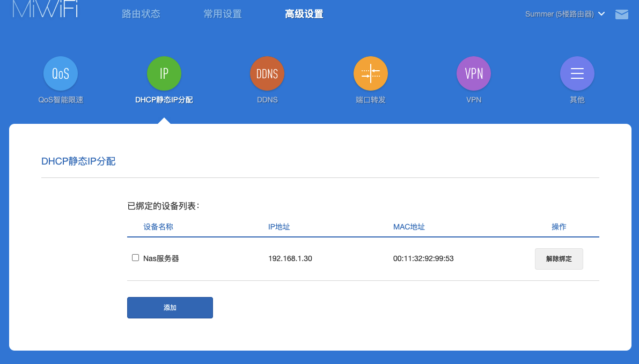Click the IP address 192.168.1.30
Screen dimensions: 639x364
coord(290,258)
